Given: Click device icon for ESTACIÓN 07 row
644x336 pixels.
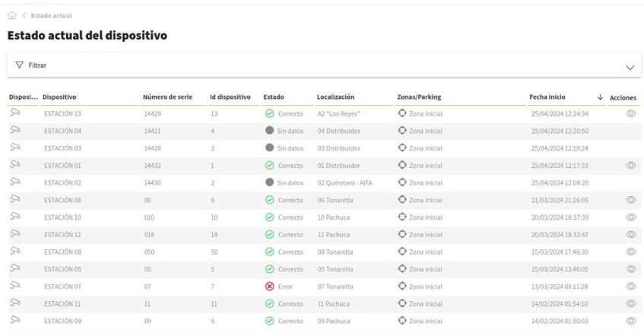Looking at the screenshot, I should click(x=14, y=285).
